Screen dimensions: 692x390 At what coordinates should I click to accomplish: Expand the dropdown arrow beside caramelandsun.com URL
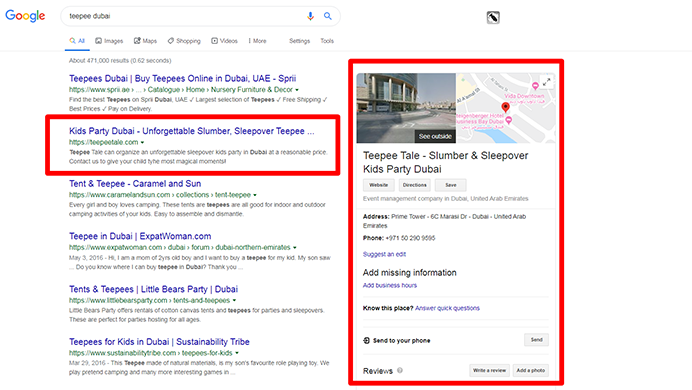pos(255,195)
